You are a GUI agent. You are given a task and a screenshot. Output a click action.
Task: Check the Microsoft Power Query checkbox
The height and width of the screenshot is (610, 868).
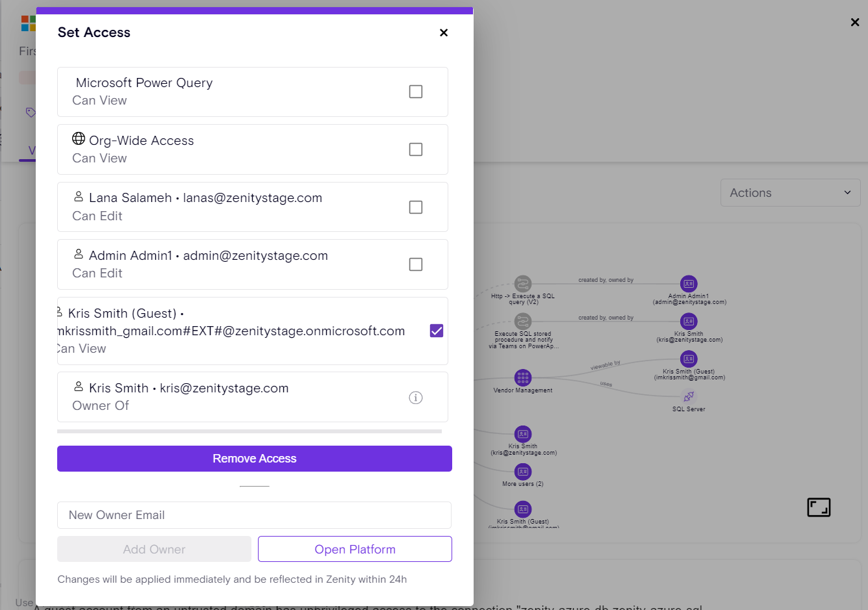416,92
